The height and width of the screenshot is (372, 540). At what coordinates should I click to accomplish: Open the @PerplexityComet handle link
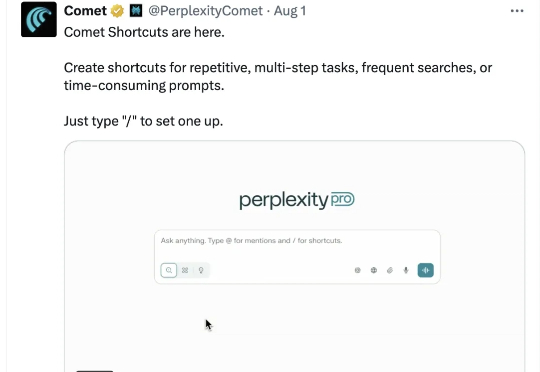coord(205,11)
